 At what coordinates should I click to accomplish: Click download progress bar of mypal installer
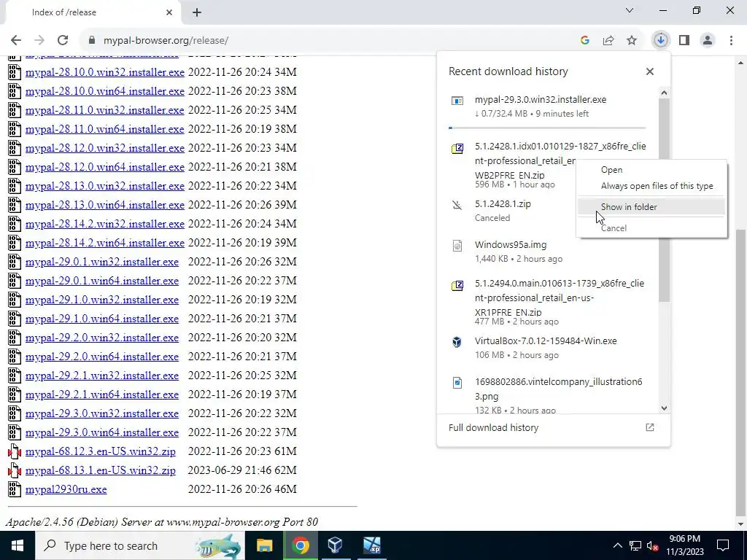(x=547, y=128)
